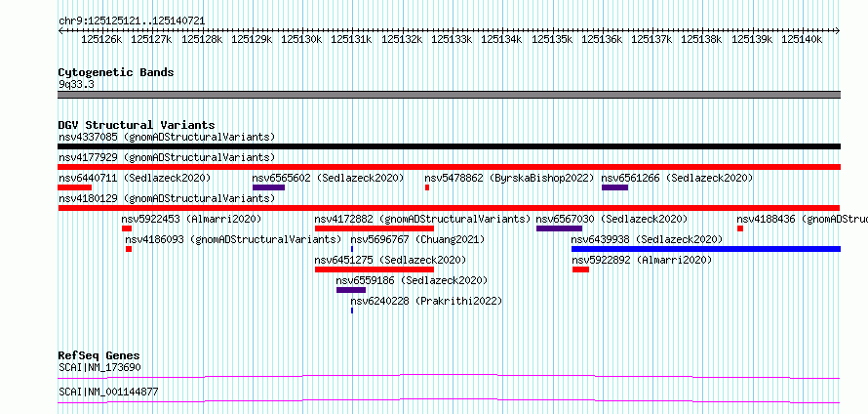Click the red bar for nsv4177929
This screenshot has height=414, width=868.
[x=449, y=167]
